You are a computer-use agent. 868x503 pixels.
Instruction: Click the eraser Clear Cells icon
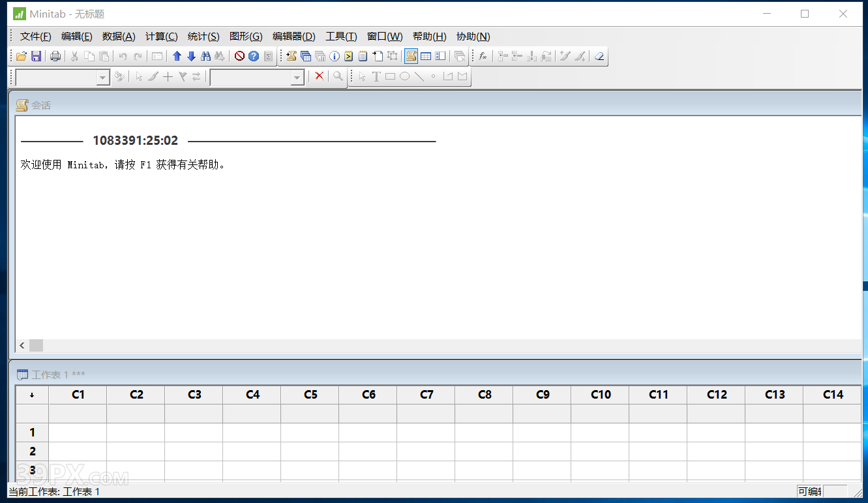(x=599, y=57)
